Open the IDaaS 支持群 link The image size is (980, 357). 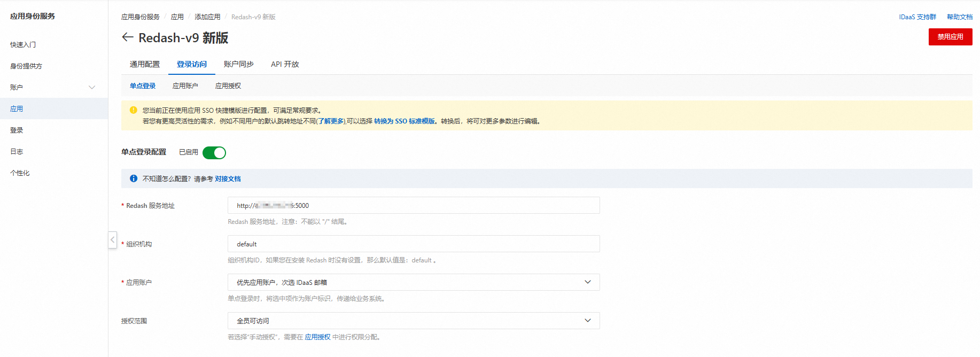pyautogui.click(x=917, y=17)
